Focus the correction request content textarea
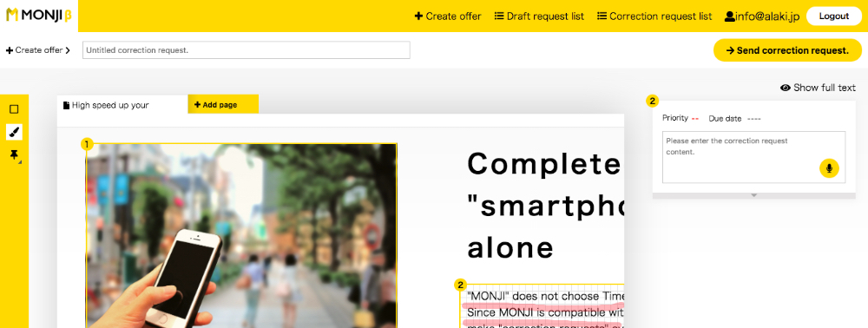 753,156
